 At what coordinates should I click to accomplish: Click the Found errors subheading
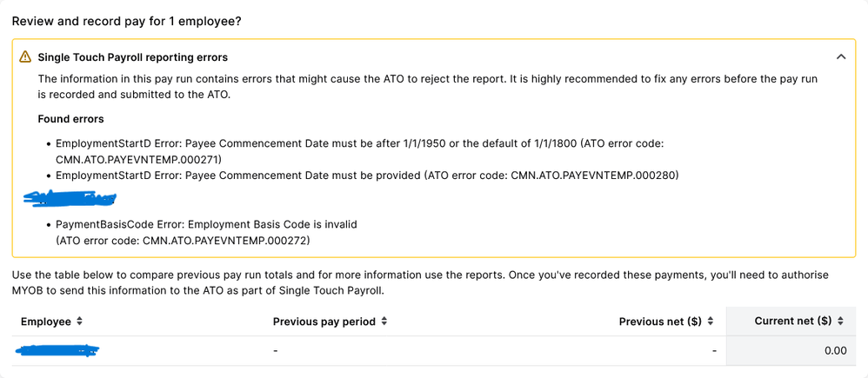[x=70, y=119]
